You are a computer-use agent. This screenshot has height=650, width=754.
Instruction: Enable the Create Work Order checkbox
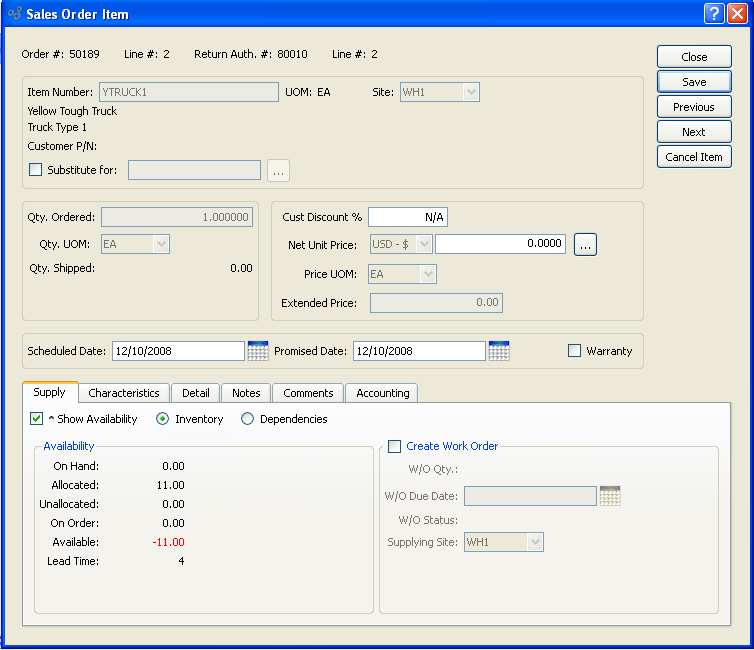(x=394, y=446)
